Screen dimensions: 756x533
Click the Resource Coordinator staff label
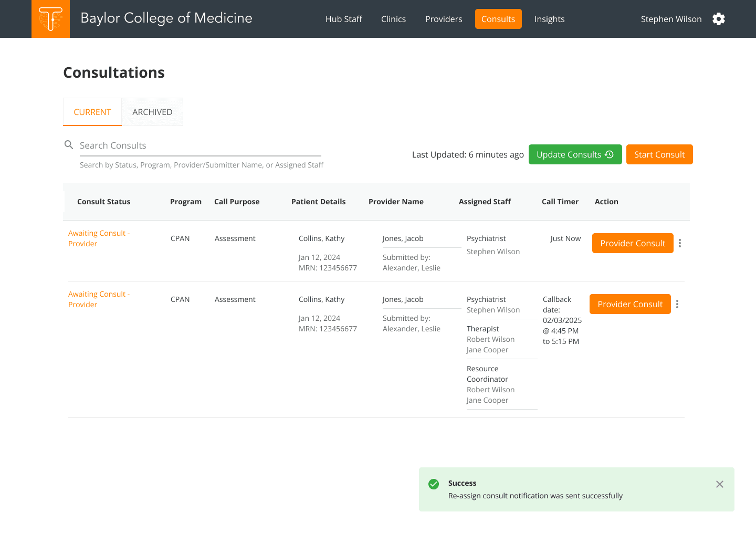coord(487,374)
